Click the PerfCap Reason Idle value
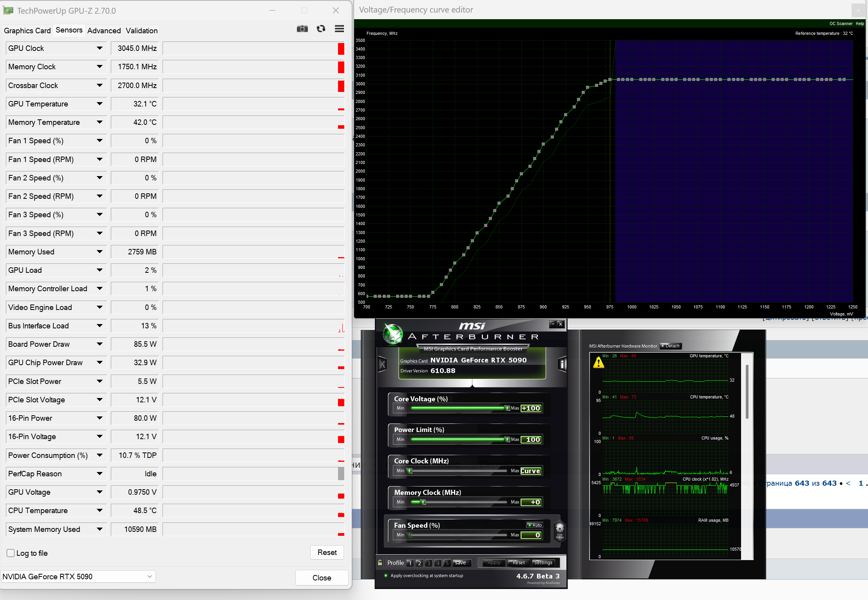The height and width of the screenshot is (600, 868). tap(135, 474)
